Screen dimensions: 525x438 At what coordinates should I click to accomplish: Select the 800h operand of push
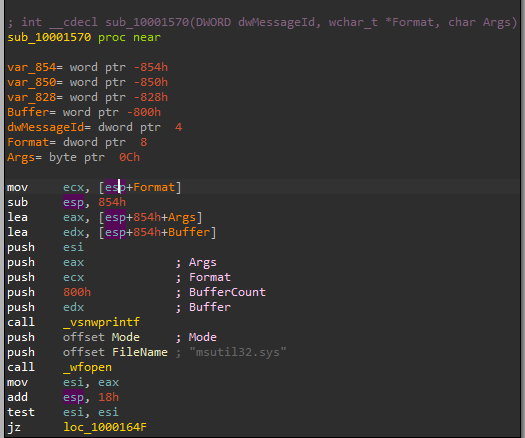point(77,292)
